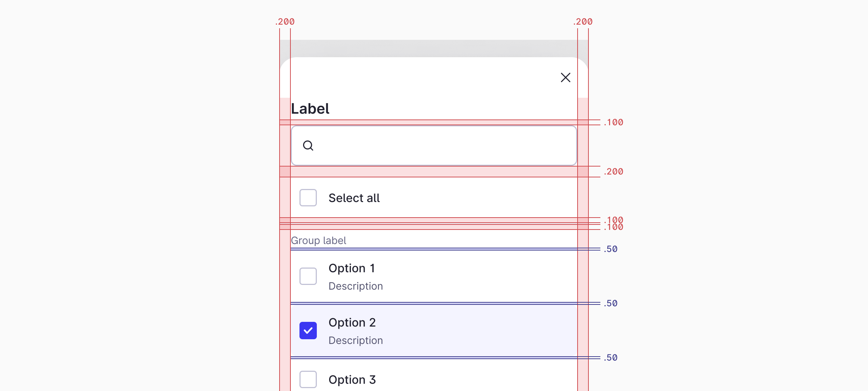Click the top-left .200 spacing annotation
The image size is (868, 391).
coord(285,21)
